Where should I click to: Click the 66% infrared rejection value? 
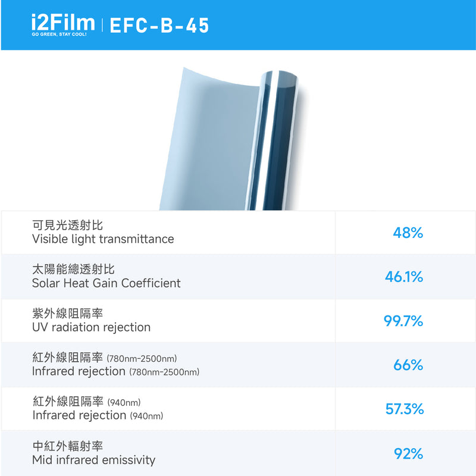(x=408, y=365)
